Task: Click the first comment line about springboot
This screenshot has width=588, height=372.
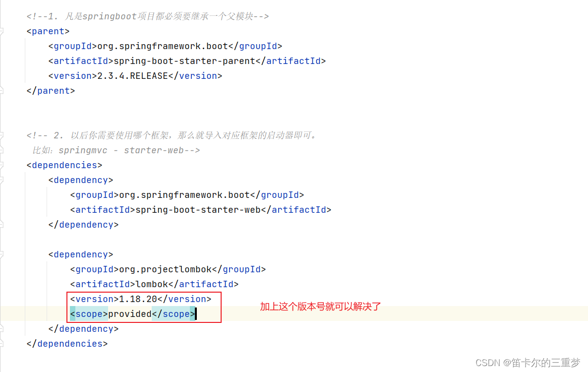Action: 148,16
